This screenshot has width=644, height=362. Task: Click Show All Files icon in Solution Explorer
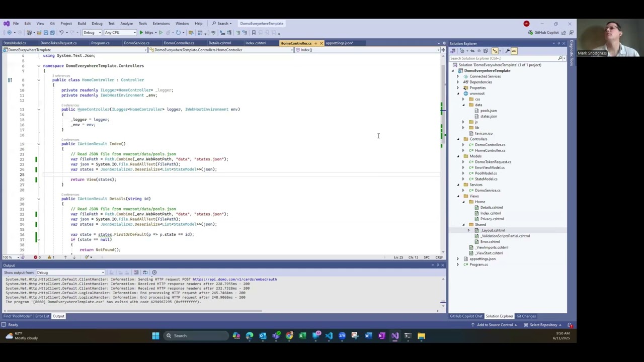point(486,51)
